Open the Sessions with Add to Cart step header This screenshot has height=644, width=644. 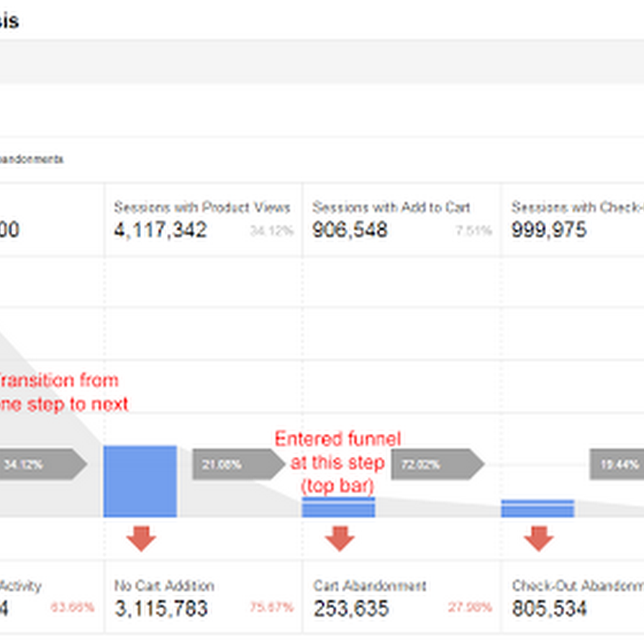pyautogui.click(x=392, y=208)
